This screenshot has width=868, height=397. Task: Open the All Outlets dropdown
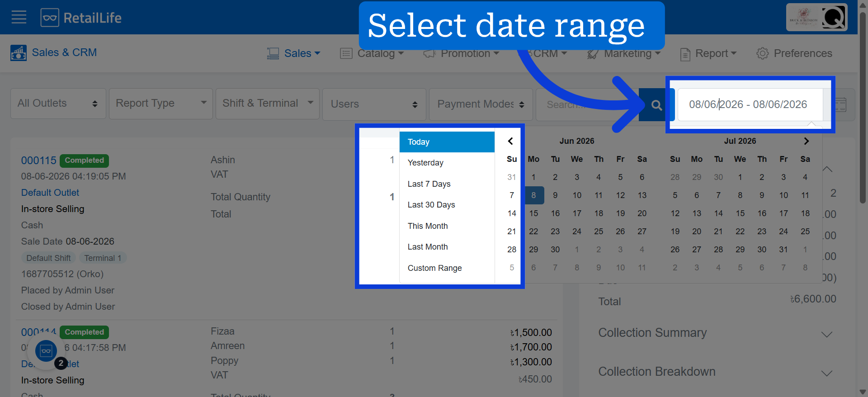point(58,104)
